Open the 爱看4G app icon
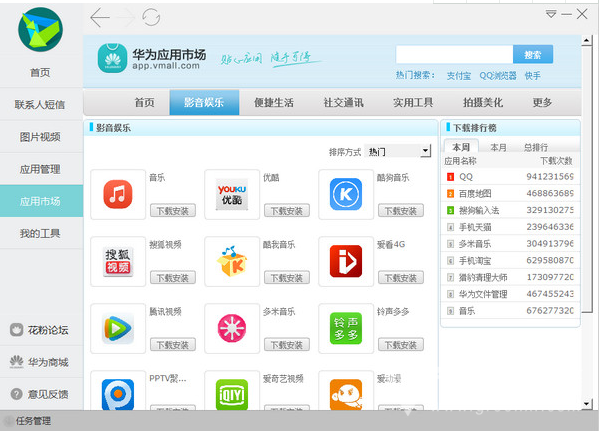The width and height of the screenshot is (600, 433). (346, 261)
